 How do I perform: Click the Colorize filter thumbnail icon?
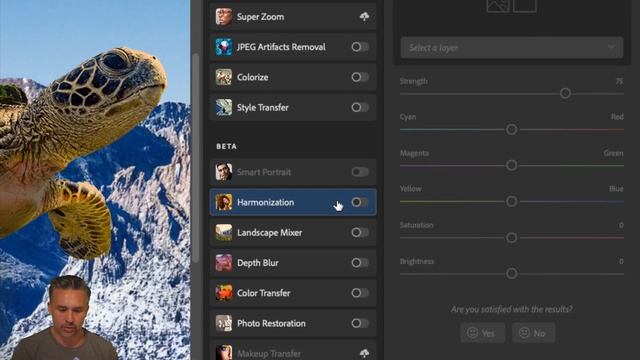224,77
